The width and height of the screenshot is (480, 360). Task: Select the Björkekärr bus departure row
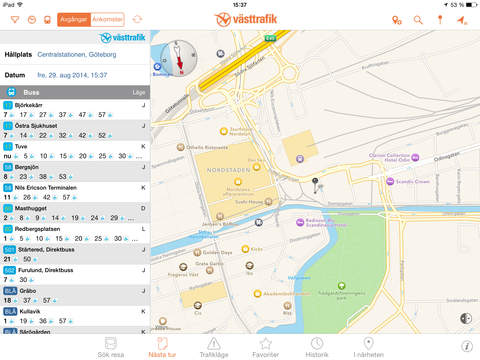[75, 110]
